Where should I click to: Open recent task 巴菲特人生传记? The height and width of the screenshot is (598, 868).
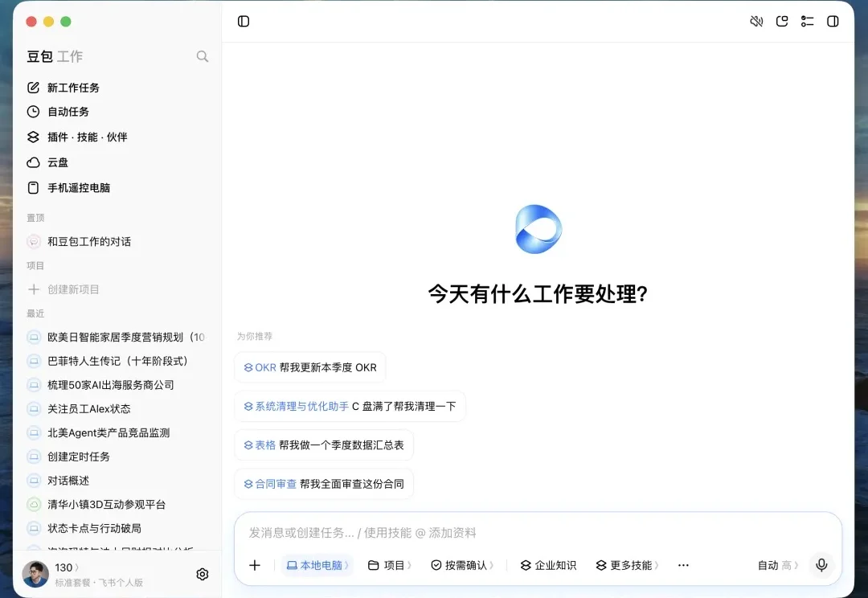point(108,361)
